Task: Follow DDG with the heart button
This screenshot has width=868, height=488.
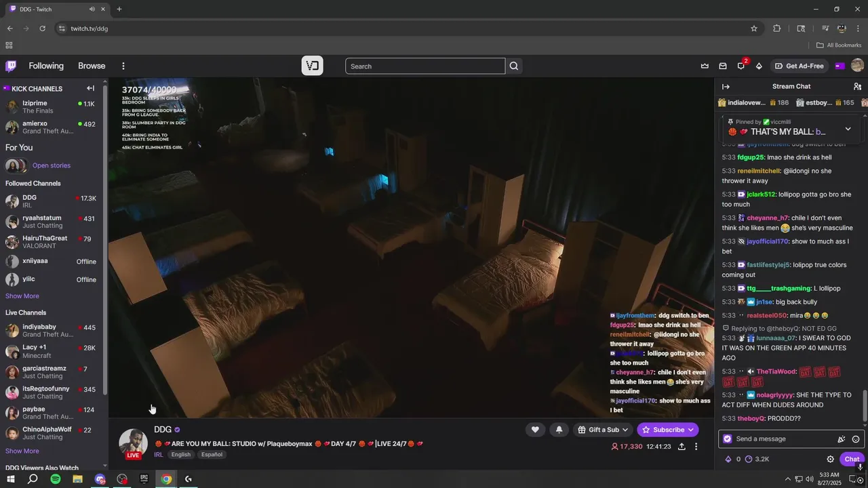Action: [x=535, y=430]
